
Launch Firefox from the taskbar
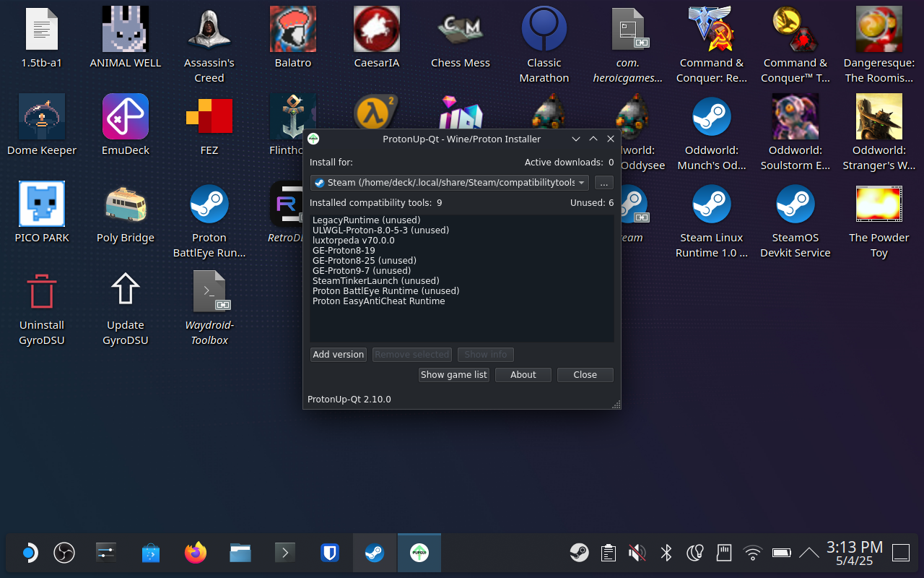(x=196, y=553)
